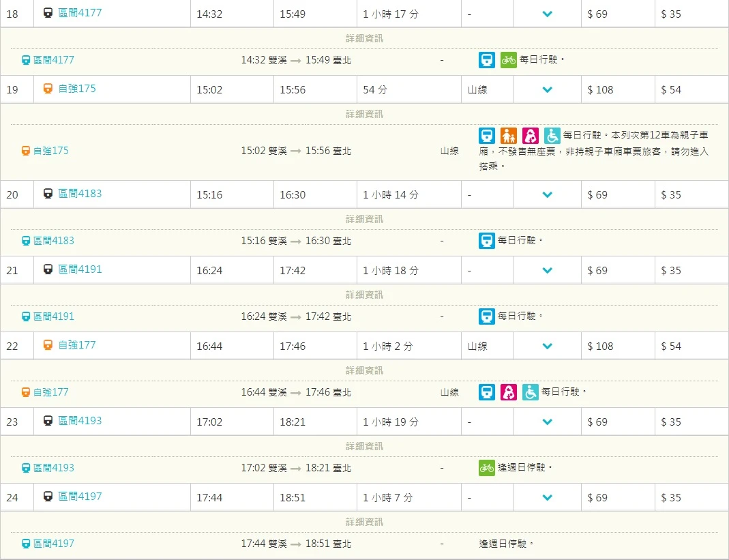Collapse row 20 區間4183 details chevron
Viewport: 729px width, 560px height.
tap(547, 195)
